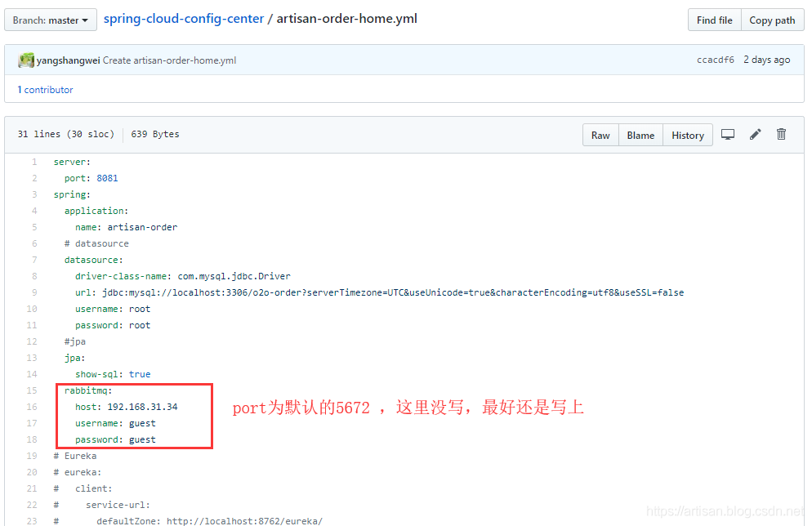
Task: Show the 1 contributor list
Action: (46, 90)
